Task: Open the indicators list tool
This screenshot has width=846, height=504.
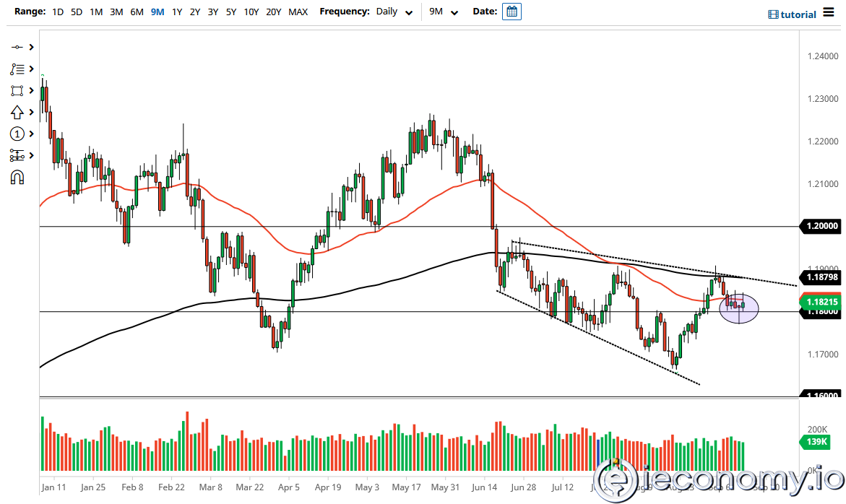Action: [x=17, y=69]
